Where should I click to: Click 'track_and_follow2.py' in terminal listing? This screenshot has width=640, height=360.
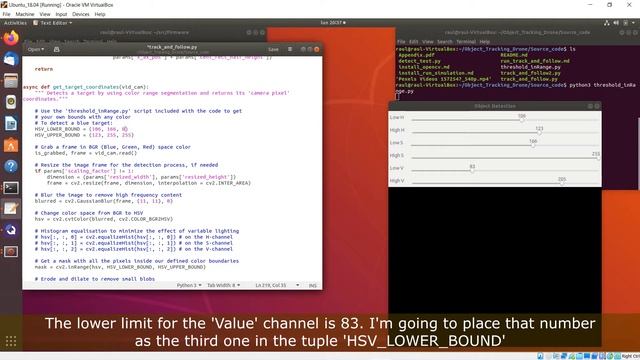point(531,73)
